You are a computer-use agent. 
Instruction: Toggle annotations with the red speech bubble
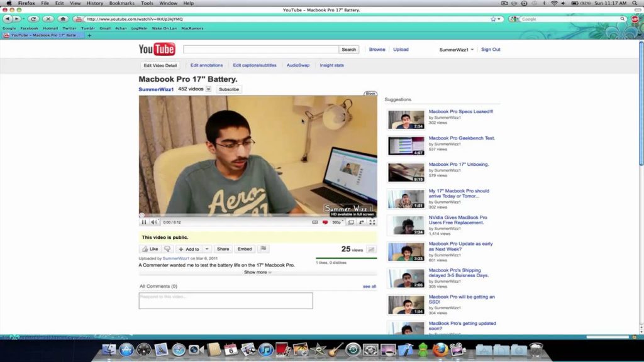point(325,222)
